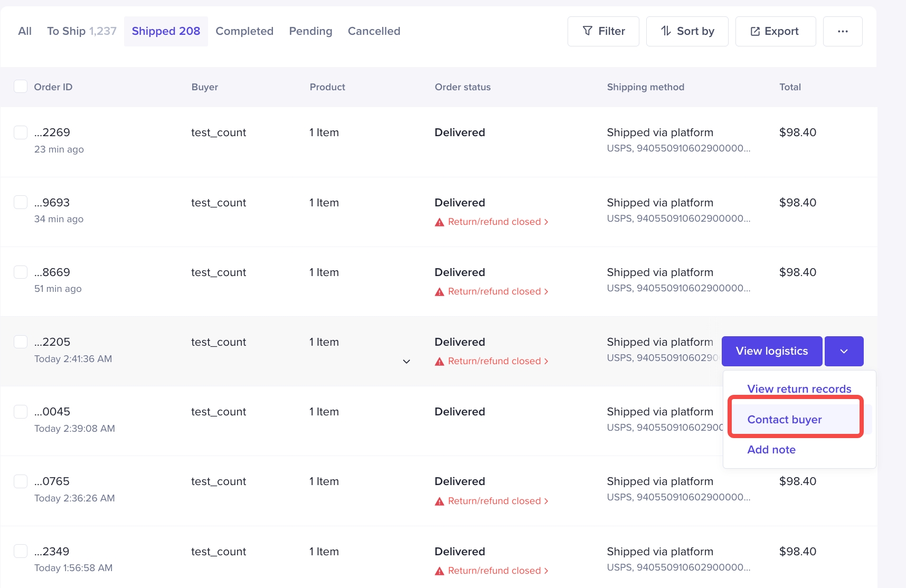Click the red warning icon on order 0765
This screenshot has width=906, height=588.
pos(439,501)
